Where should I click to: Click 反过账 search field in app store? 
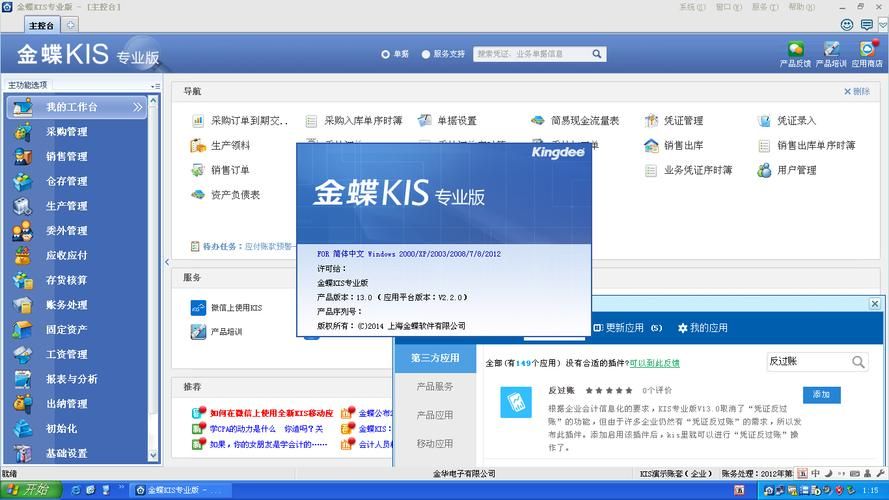coord(808,362)
